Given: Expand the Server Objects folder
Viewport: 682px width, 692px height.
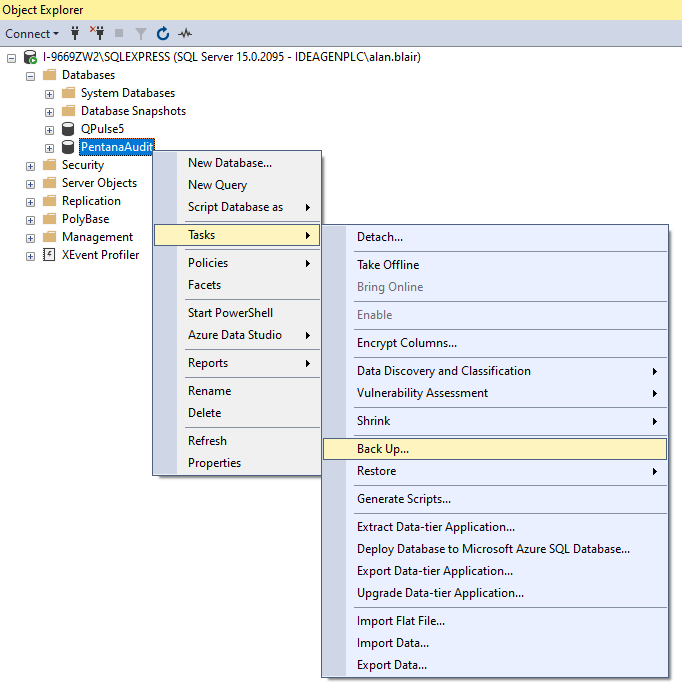Looking at the screenshot, I should pos(30,184).
